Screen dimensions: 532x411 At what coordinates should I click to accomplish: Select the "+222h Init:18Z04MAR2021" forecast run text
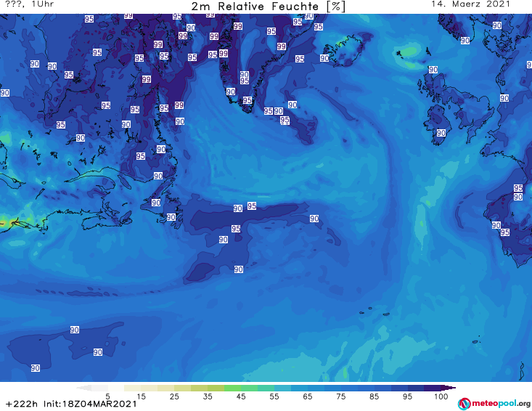tap(71, 404)
